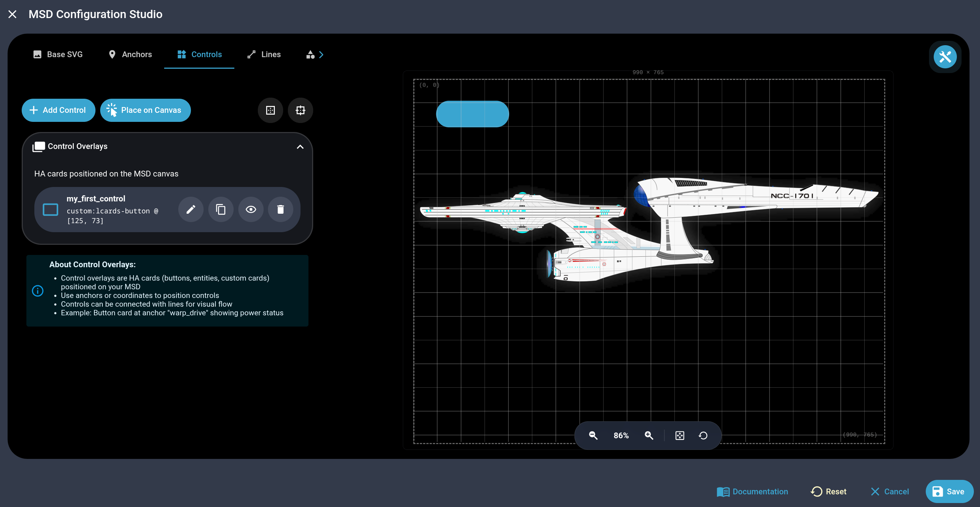Activate Place on Canvas mode
980x507 pixels.
[145, 110]
